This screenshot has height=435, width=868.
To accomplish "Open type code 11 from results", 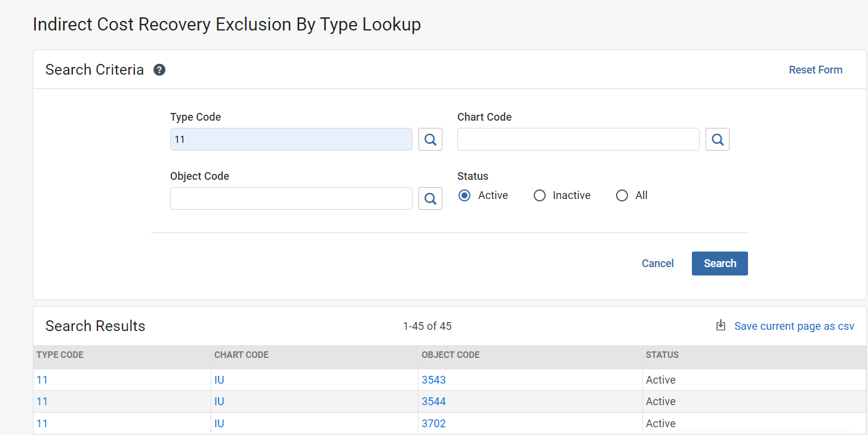I will click(x=42, y=379).
